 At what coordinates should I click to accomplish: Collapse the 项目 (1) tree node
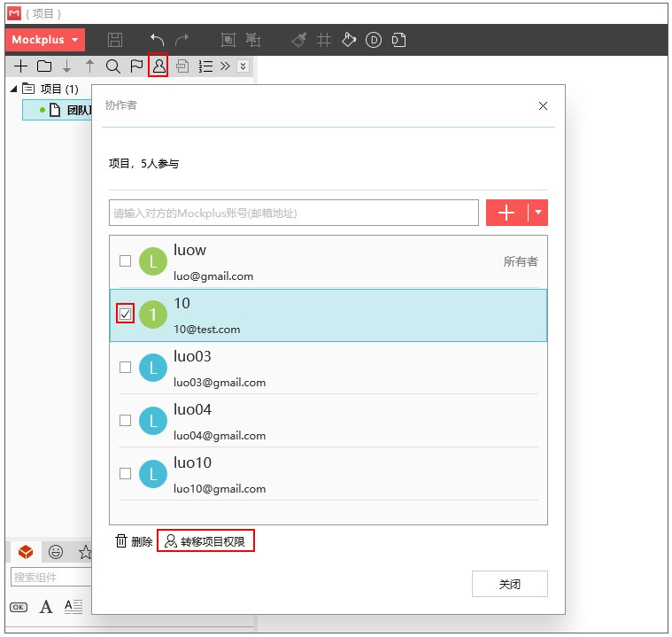[14, 89]
